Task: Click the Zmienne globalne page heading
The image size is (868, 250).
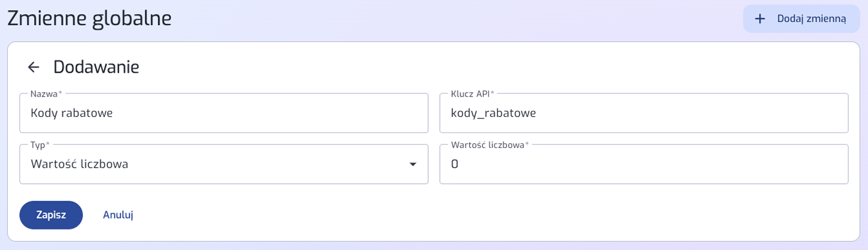Action: [x=90, y=18]
